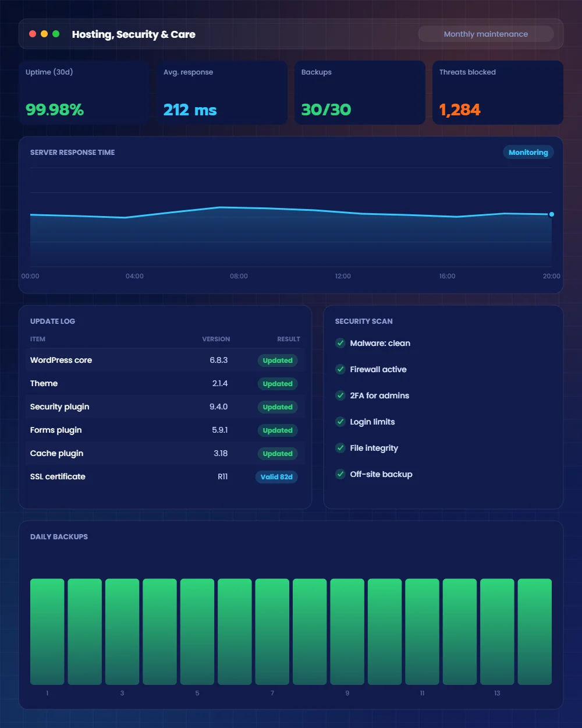Click the 1,284 threats value
The width and height of the screenshot is (582, 728).
(x=460, y=109)
